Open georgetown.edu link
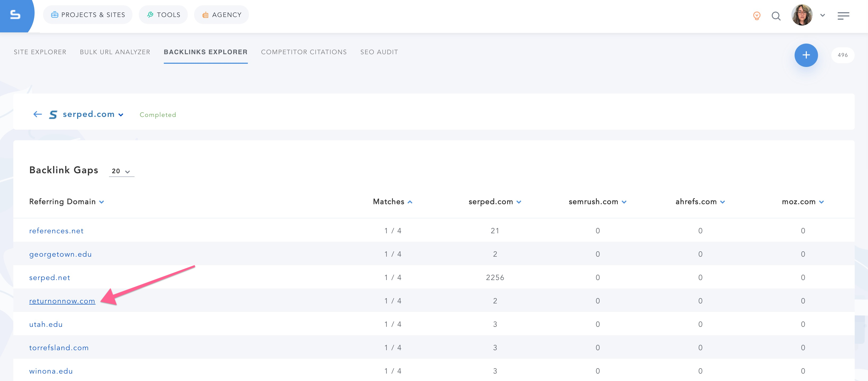The width and height of the screenshot is (868, 381). 60,255
